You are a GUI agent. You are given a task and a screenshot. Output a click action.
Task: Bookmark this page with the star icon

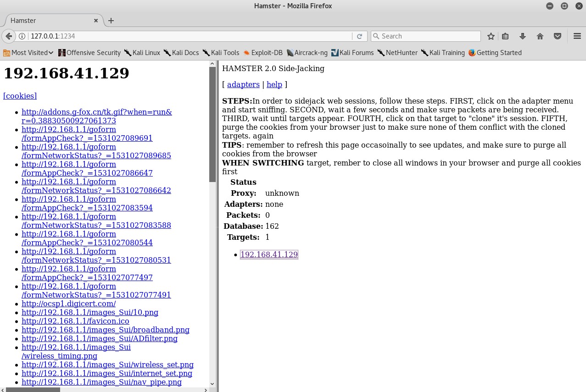[x=491, y=36]
